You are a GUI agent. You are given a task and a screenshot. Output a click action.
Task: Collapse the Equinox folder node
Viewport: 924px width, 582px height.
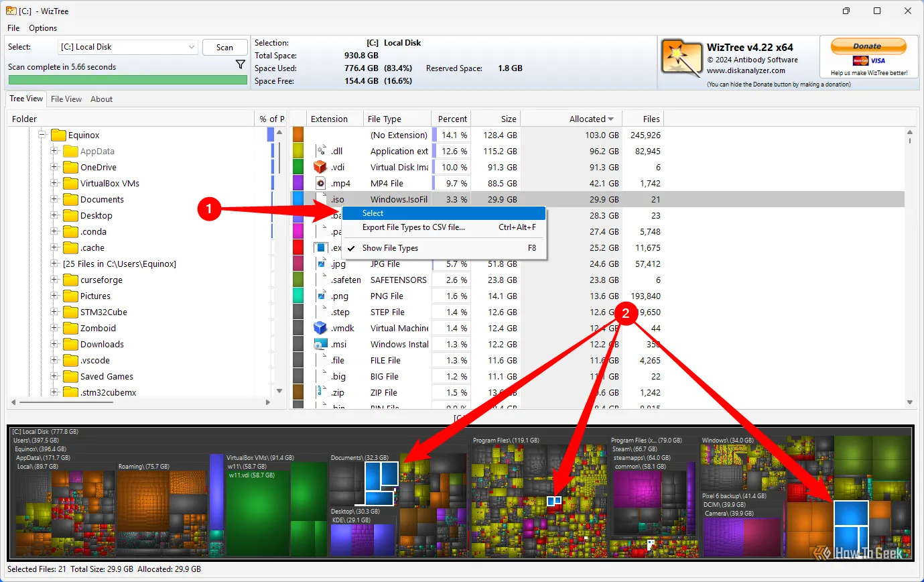[x=42, y=135]
